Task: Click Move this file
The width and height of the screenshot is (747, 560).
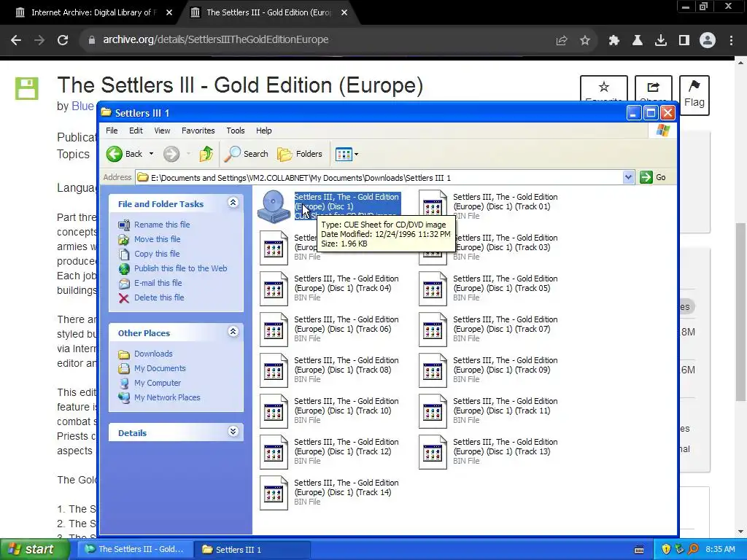Action: [158, 239]
